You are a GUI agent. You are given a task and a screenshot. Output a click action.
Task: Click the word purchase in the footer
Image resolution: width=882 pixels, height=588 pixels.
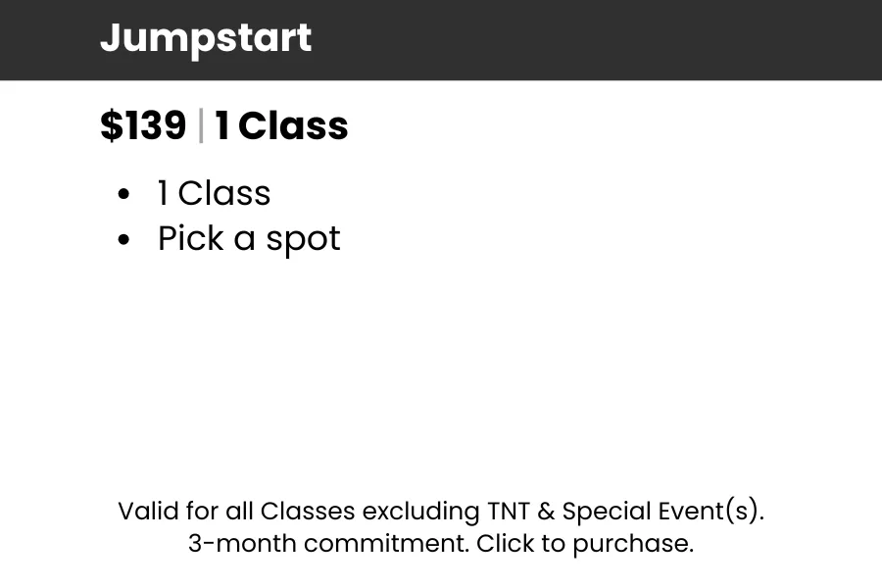pos(633,545)
